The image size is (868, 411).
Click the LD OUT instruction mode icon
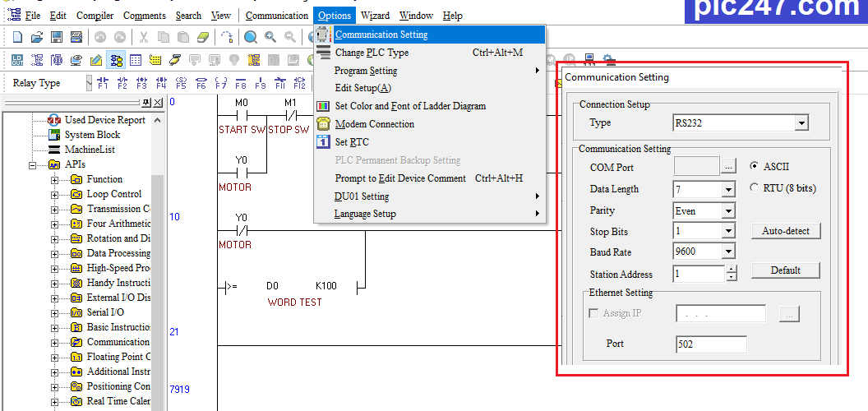[18, 60]
